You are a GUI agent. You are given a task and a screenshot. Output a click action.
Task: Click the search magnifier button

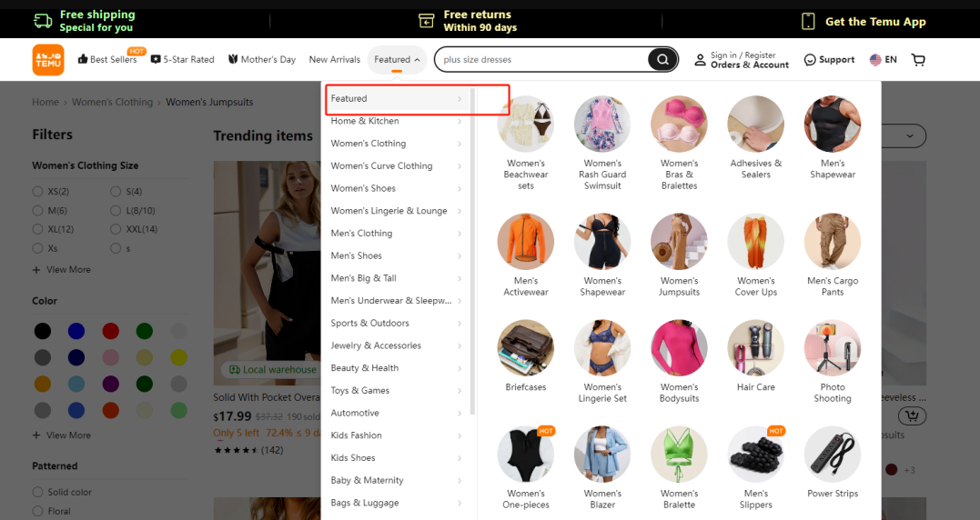pos(662,60)
